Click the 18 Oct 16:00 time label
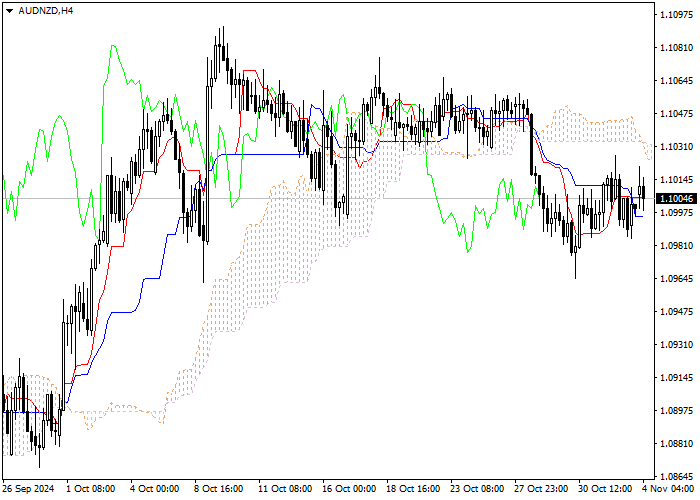Screen dimensions: 700x500 [414, 489]
